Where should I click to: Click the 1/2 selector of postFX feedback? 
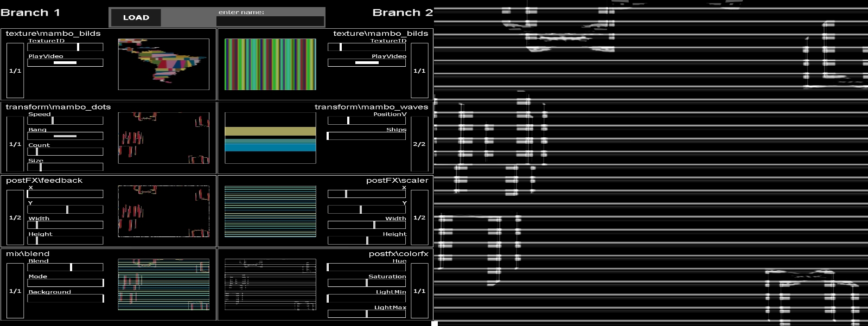(x=15, y=218)
